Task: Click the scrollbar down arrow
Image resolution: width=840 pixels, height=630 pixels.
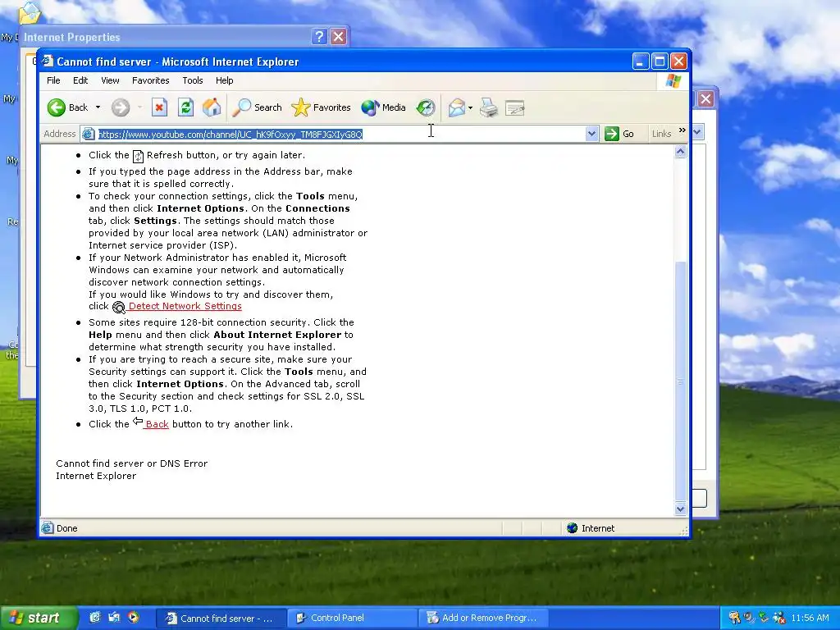Action: [680, 509]
